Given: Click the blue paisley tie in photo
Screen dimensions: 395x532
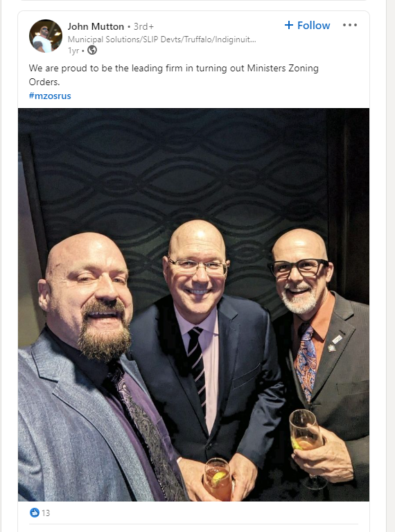Looking at the screenshot, I should point(306,362).
